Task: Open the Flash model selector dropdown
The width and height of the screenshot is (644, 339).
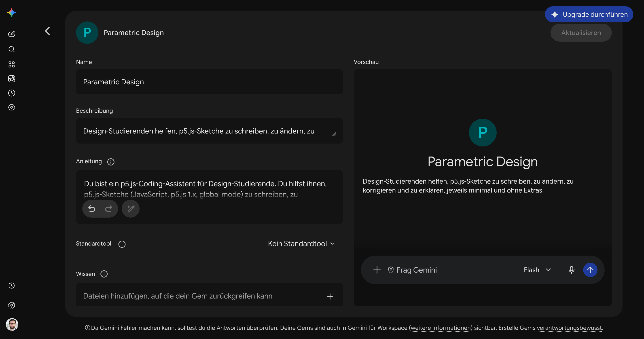Action: point(537,270)
